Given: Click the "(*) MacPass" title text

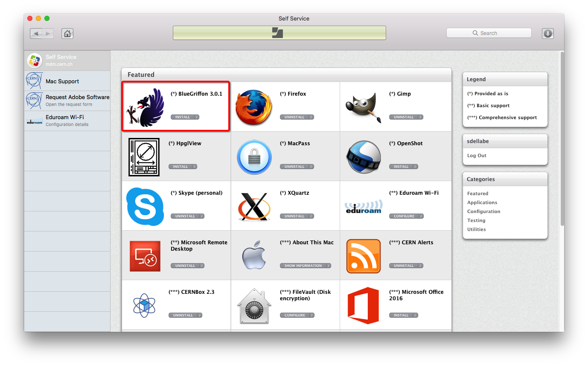Looking at the screenshot, I should [295, 143].
